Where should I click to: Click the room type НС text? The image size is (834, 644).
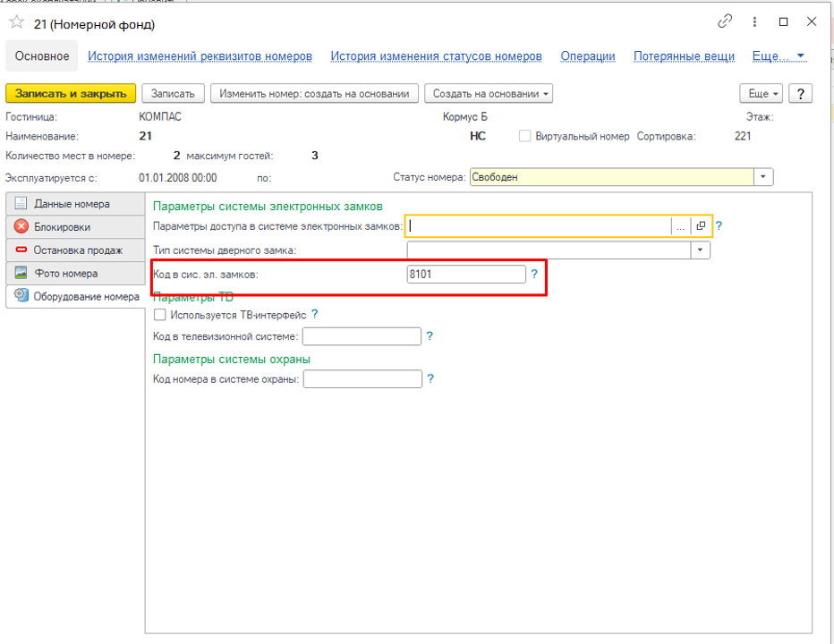[x=478, y=136]
